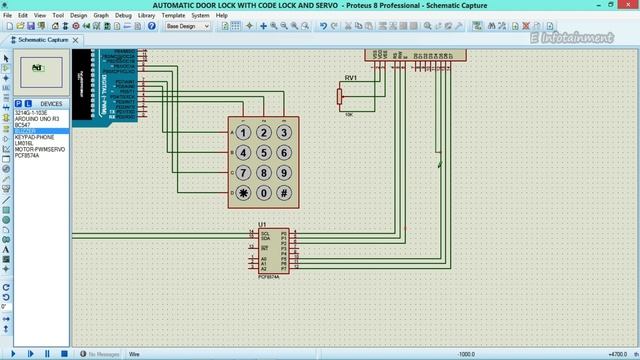Screen dimensions: 640x360
Task: Open the Tool menu
Action: tap(58, 16)
